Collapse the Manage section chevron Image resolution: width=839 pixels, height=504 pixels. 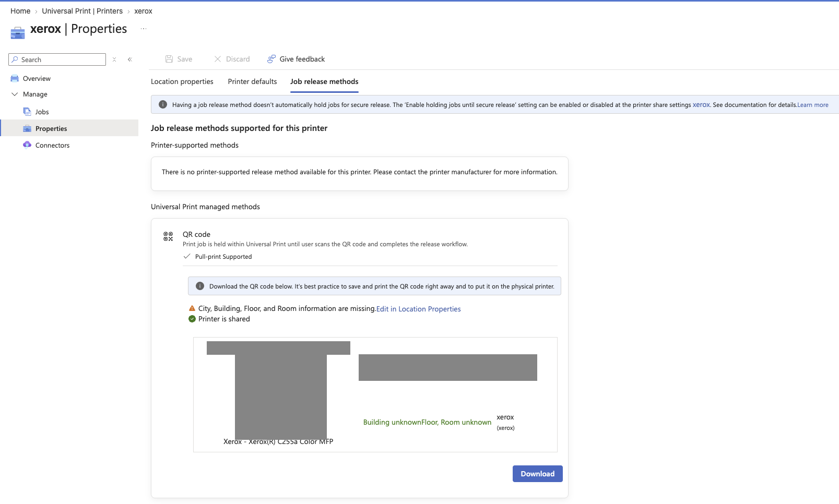click(15, 94)
